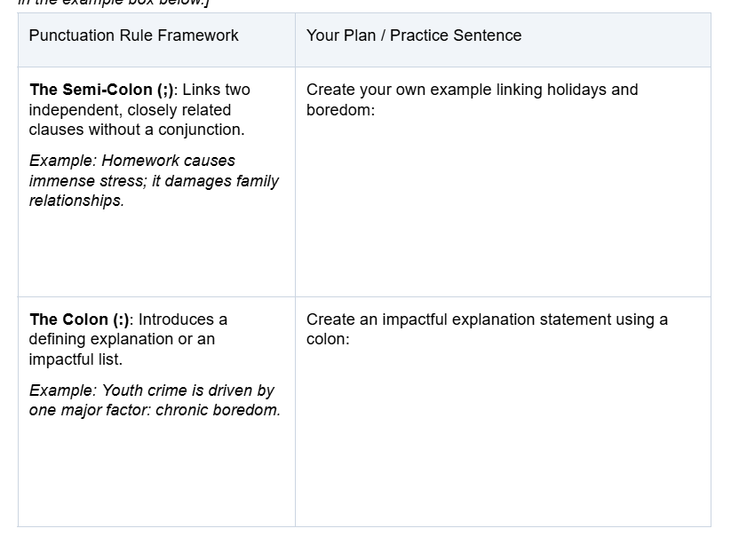Screen dimensions: 739x560
Task: Click the partially visible italic line above the table
Action: pos(114,3)
